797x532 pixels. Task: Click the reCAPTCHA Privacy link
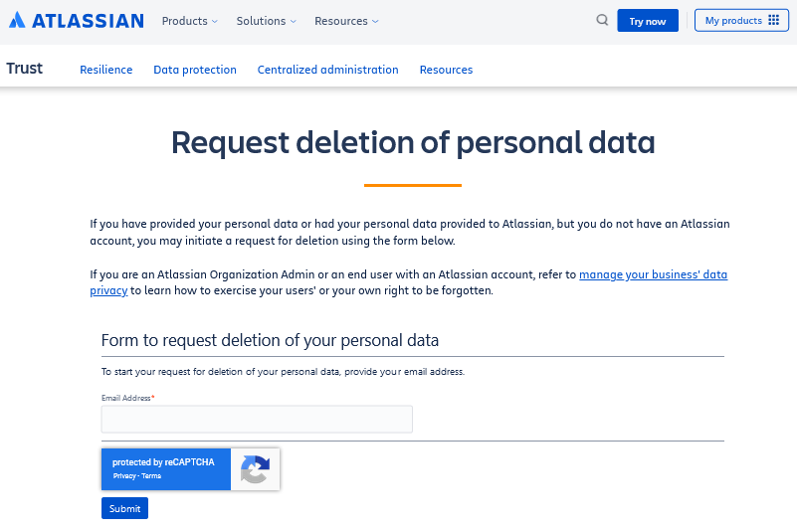pos(124,476)
